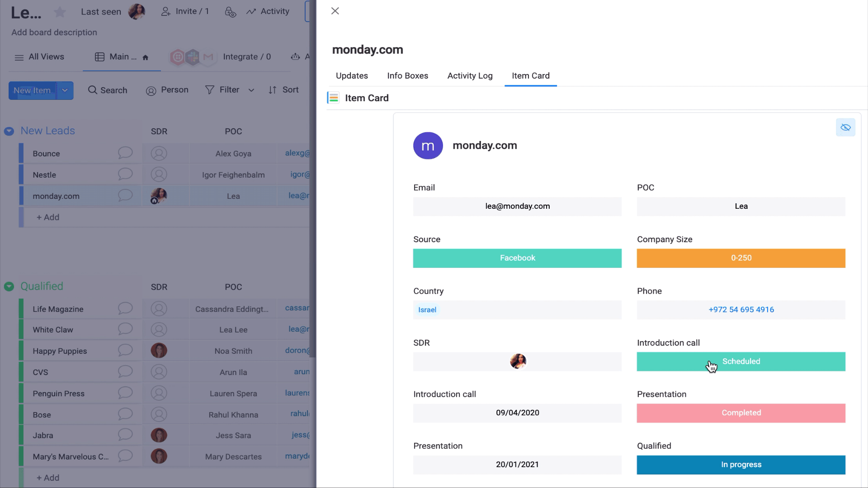Open the All Views menu
Viewport: 868px width, 488px height.
coord(39,57)
